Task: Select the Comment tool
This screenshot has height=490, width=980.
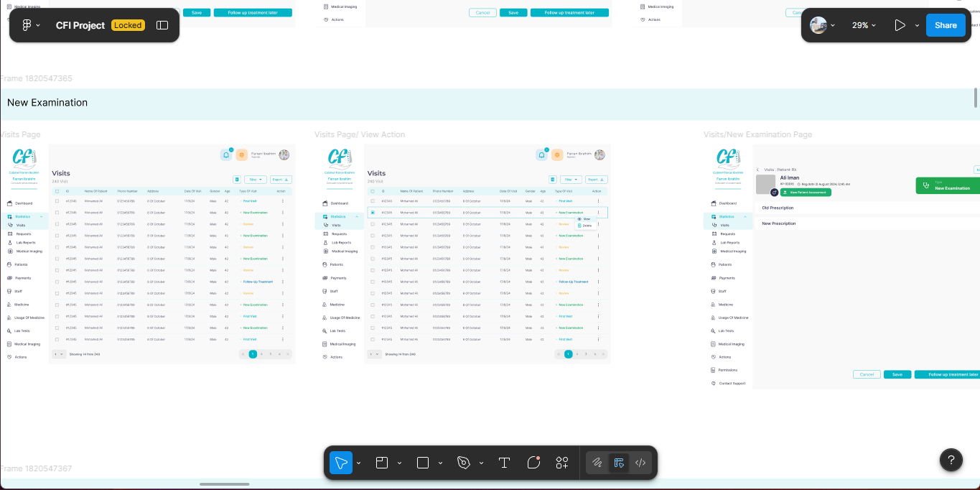Action: click(x=533, y=463)
